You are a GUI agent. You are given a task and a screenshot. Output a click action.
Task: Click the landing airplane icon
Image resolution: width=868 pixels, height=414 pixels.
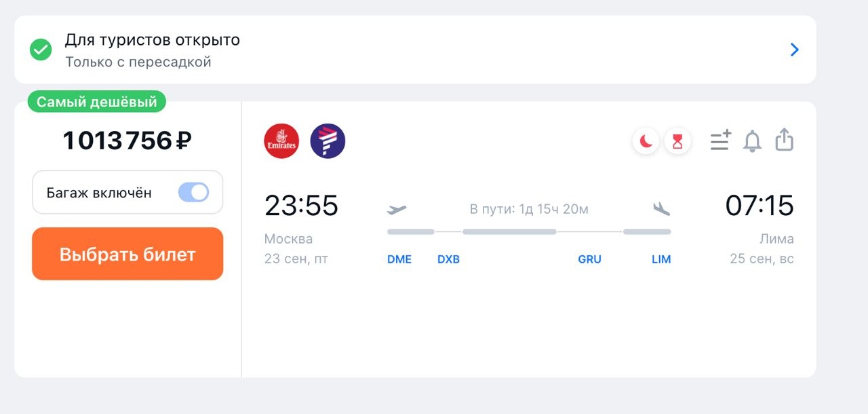(661, 209)
